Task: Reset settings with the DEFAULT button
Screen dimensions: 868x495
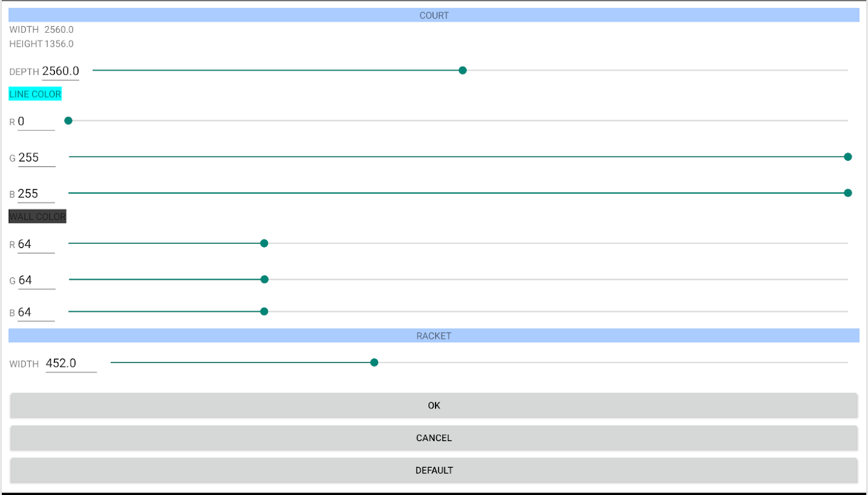Action: tap(434, 470)
